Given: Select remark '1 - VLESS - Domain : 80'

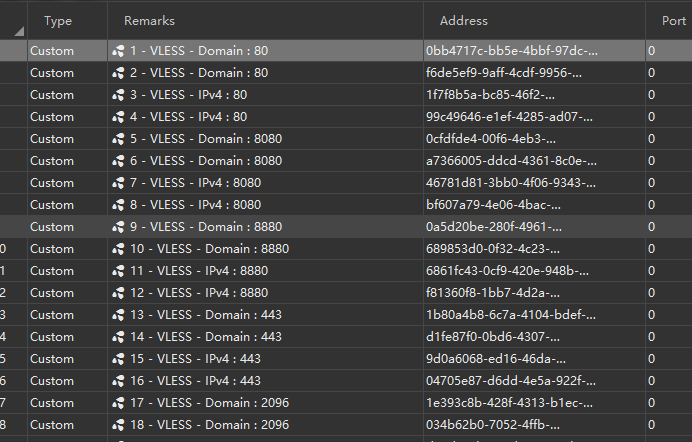Looking at the screenshot, I should tap(199, 51).
